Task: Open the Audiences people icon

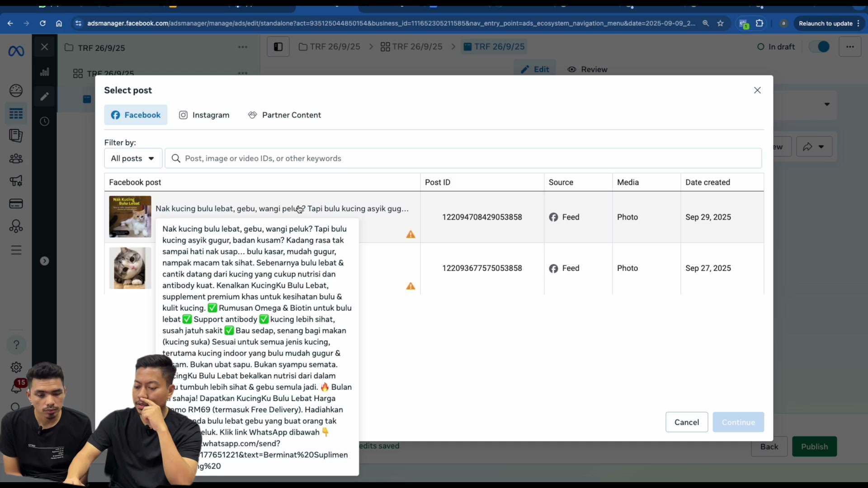Action: [16, 159]
